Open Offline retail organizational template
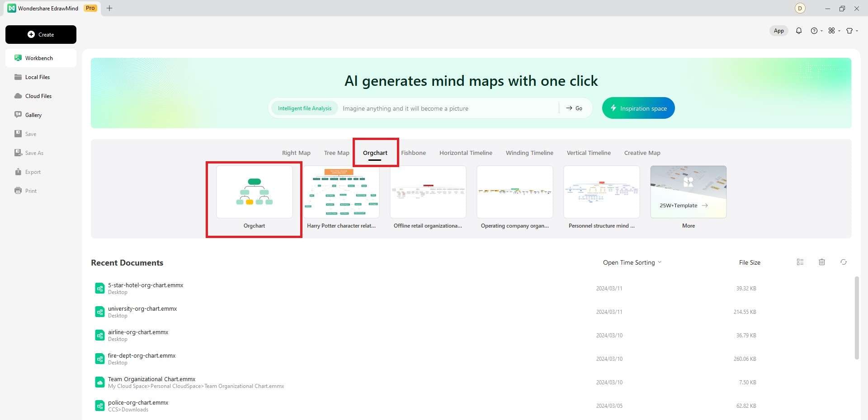This screenshot has height=420, width=868. tap(428, 192)
